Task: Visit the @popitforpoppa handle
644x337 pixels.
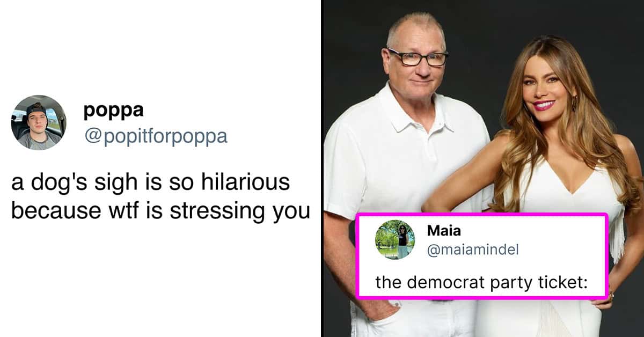Action: tap(156, 136)
